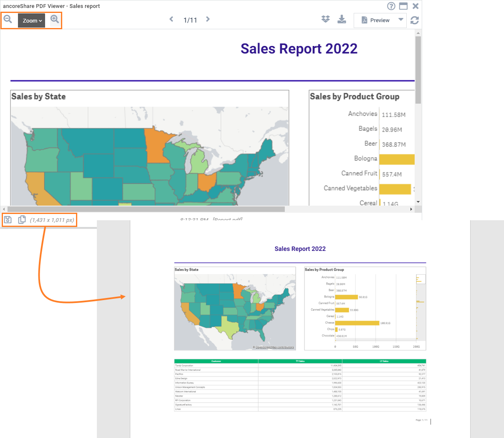
Task: Select the Canned Vegetables label in viewer chart
Action: tap(350, 188)
